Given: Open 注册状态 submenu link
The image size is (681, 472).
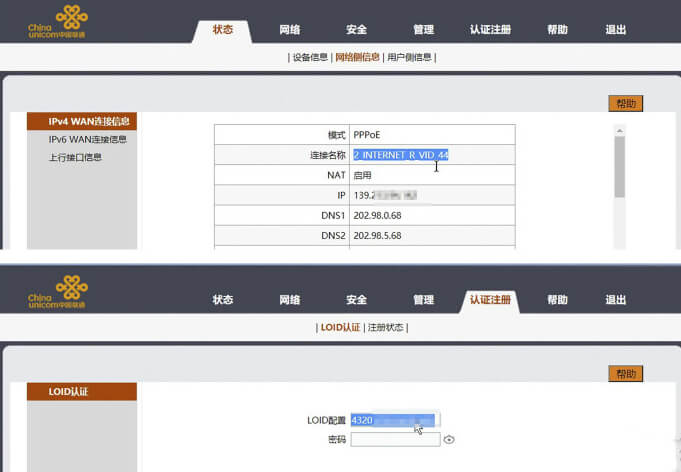Looking at the screenshot, I should (386, 327).
